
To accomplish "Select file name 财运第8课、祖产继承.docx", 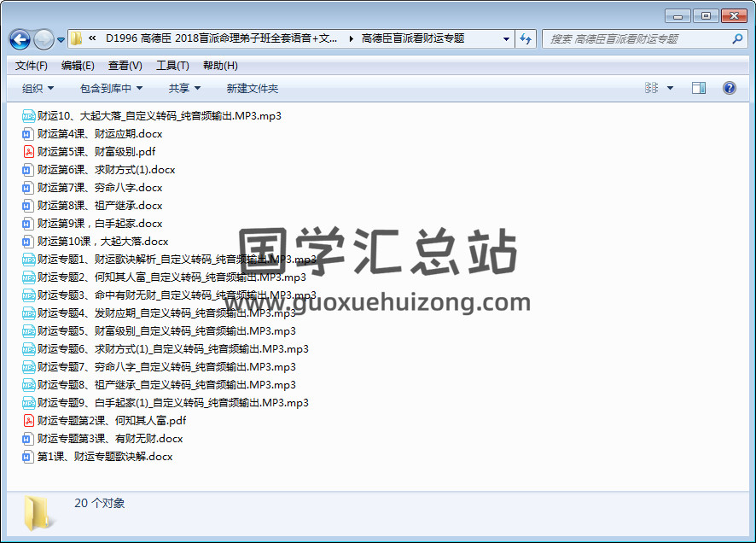I will click(x=100, y=206).
